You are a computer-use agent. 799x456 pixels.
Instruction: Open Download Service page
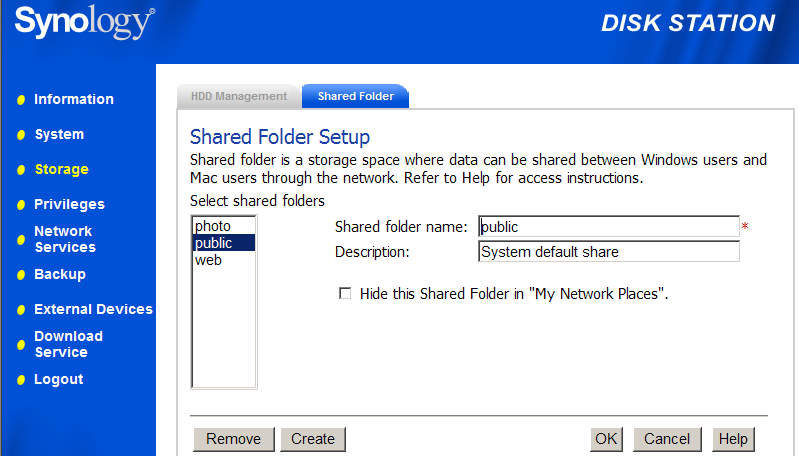click(68, 344)
